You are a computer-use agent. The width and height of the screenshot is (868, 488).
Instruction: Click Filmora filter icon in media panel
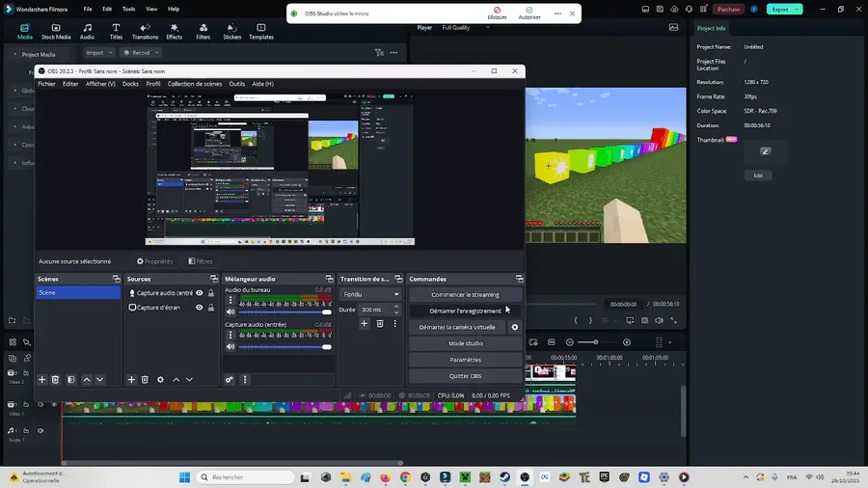[x=379, y=53]
